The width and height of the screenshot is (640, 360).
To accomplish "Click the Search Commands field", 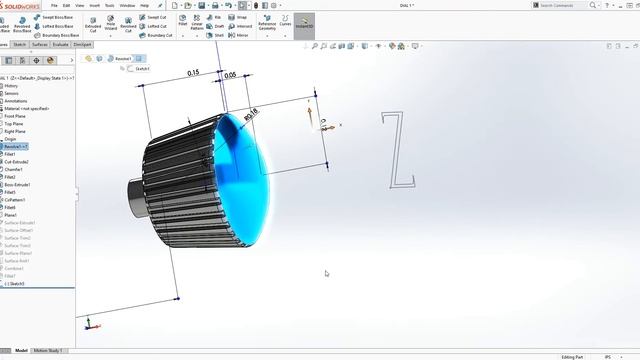I will tap(558, 5).
